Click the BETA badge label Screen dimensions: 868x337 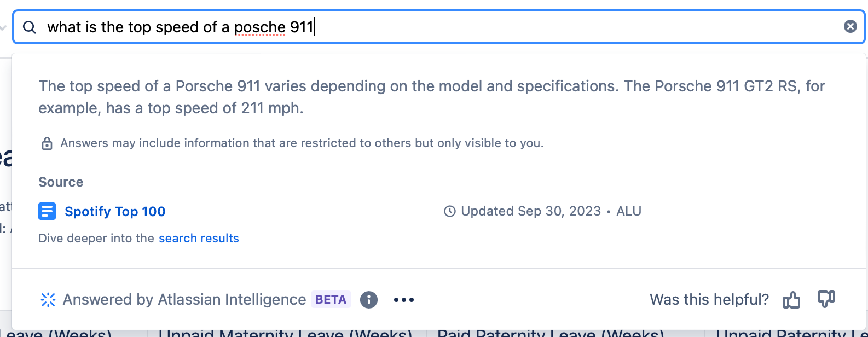coord(331,300)
